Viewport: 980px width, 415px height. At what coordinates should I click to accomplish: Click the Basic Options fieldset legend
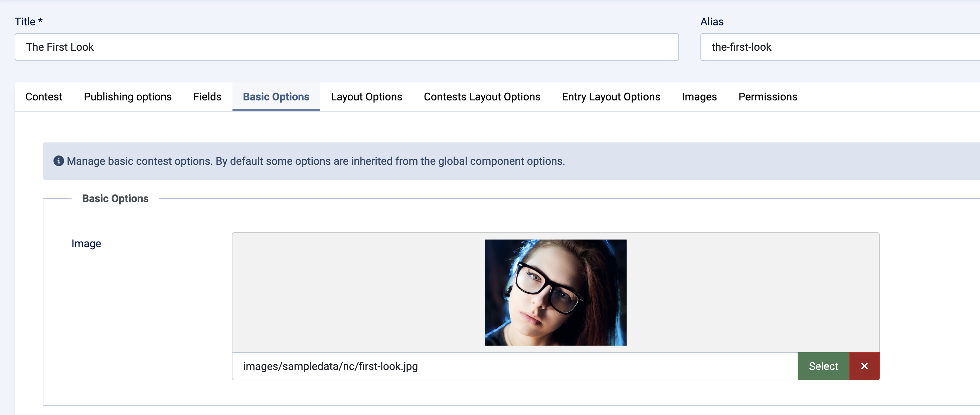pos(115,198)
